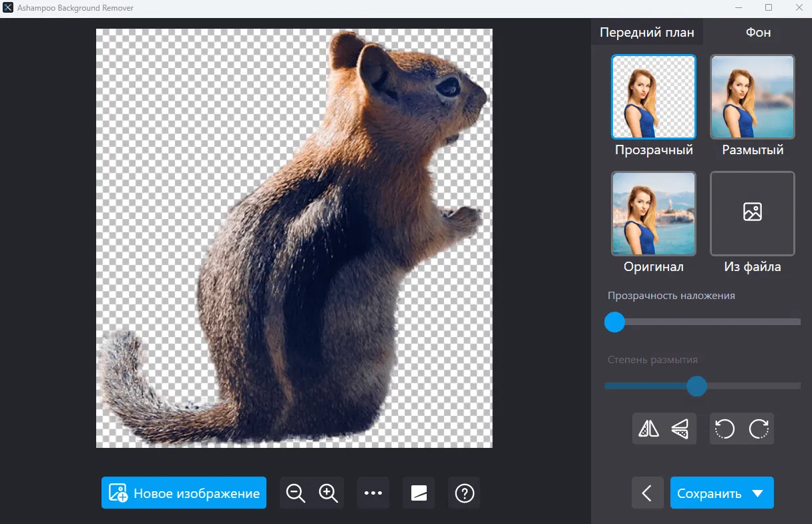This screenshot has height=524, width=812.
Task: Open the three-dots more options menu
Action: 373,493
